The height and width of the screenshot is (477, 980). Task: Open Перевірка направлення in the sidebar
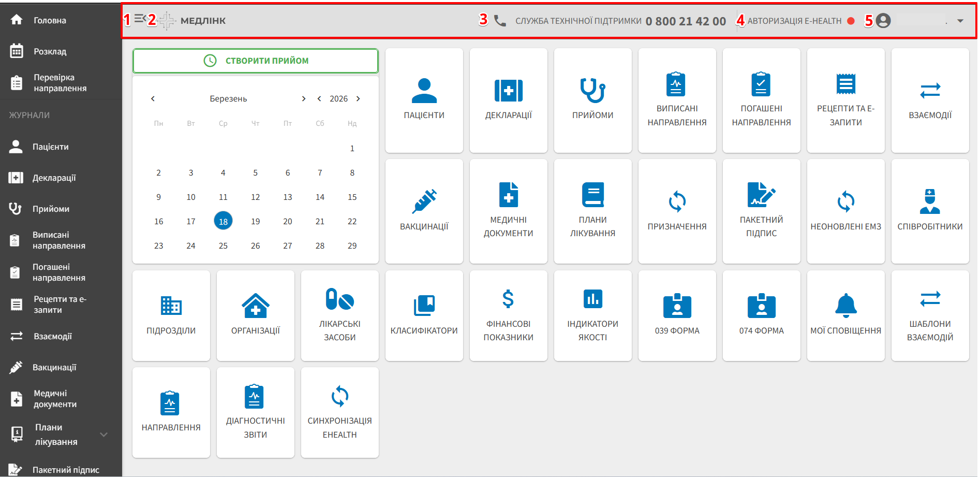[x=60, y=83]
